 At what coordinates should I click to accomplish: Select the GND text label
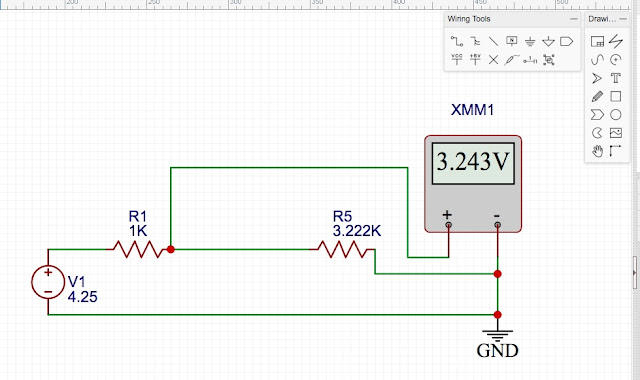pyautogui.click(x=498, y=351)
